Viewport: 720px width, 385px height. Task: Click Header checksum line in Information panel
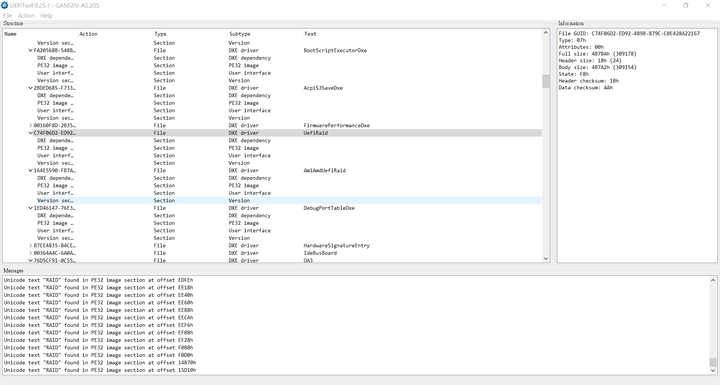(589, 81)
